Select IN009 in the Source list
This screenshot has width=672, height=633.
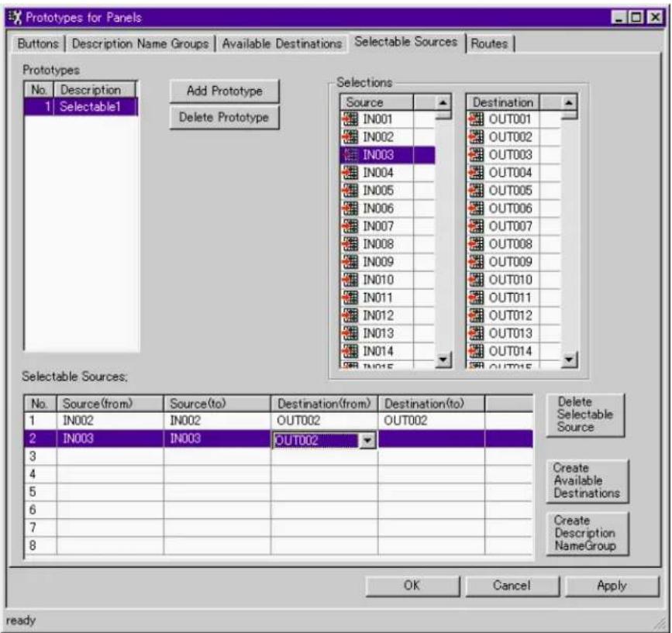388,262
